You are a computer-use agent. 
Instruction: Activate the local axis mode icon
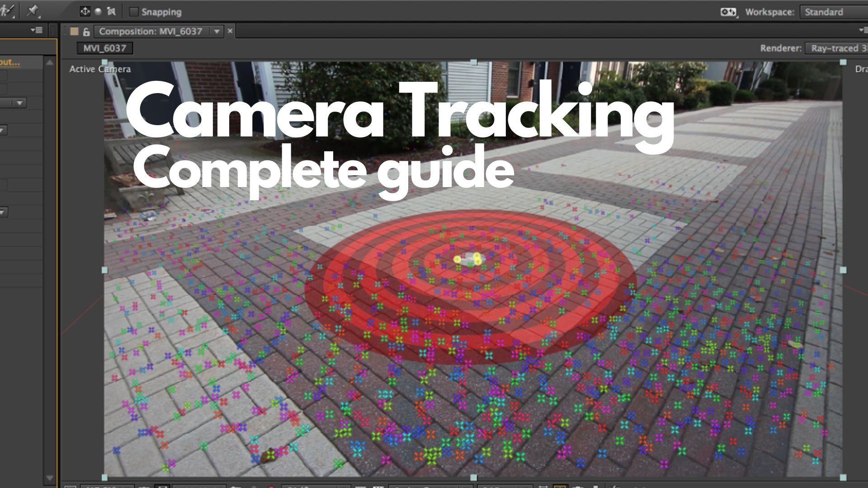coord(84,11)
